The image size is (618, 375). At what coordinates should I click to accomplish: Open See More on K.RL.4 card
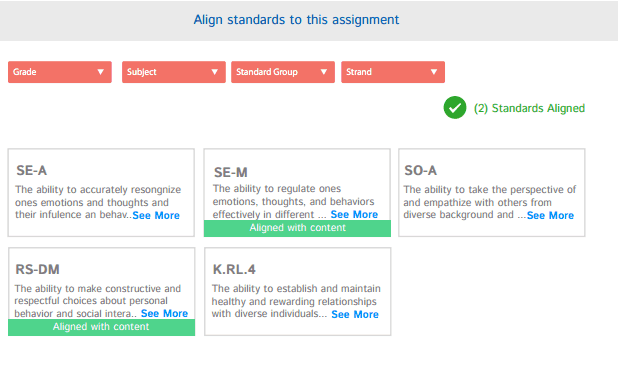coord(355,314)
